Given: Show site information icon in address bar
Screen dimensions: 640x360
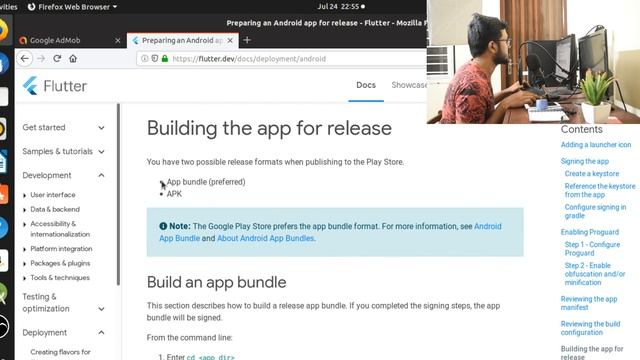Looking at the screenshot, I should pyautogui.click(x=144, y=58).
